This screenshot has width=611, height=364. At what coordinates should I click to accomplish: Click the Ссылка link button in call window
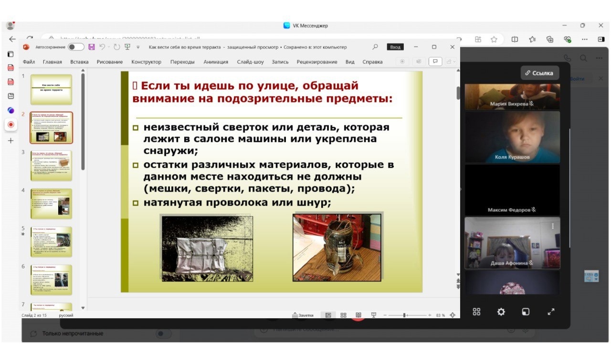click(x=539, y=73)
